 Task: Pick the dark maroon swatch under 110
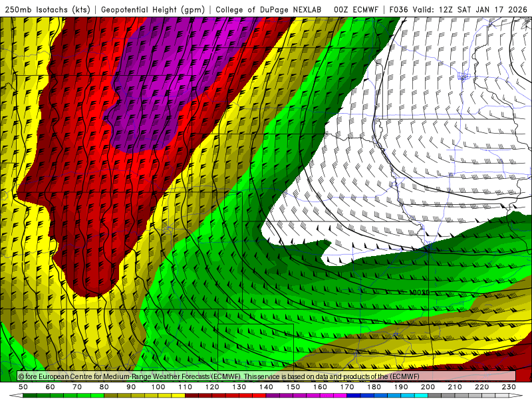[x=192, y=396]
